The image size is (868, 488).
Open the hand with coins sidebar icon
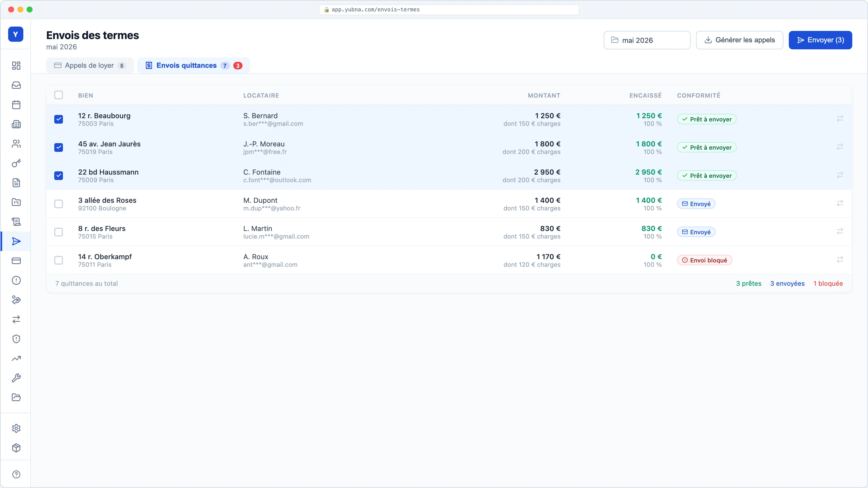coord(16,300)
